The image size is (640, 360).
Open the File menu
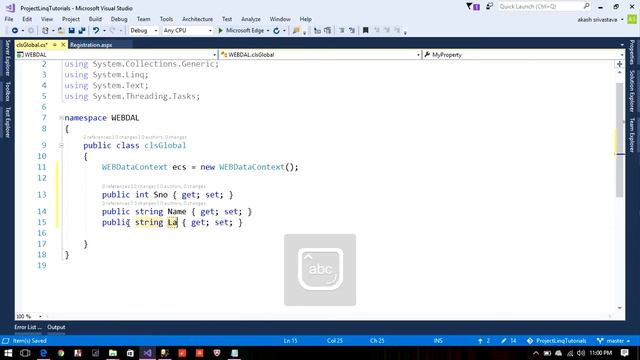click(x=9, y=19)
